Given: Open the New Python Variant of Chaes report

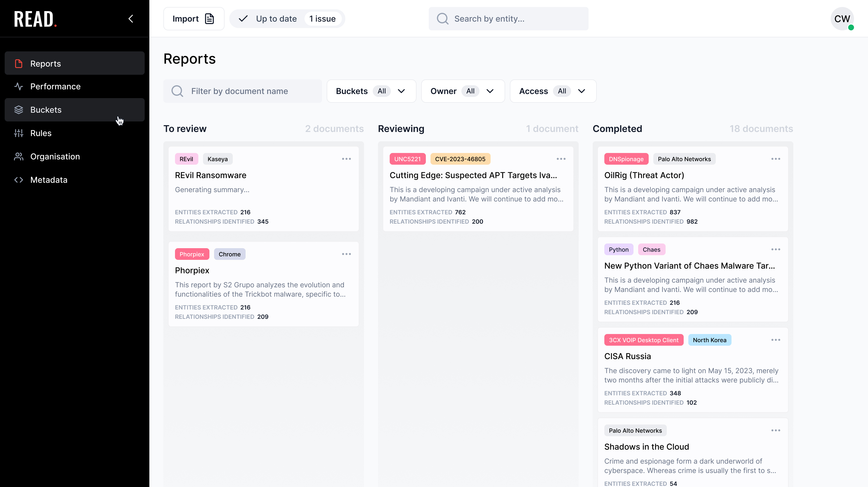Looking at the screenshot, I should pos(689,266).
